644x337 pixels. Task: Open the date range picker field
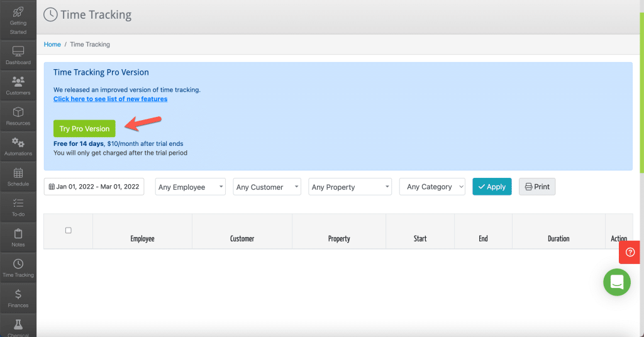(x=94, y=187)
